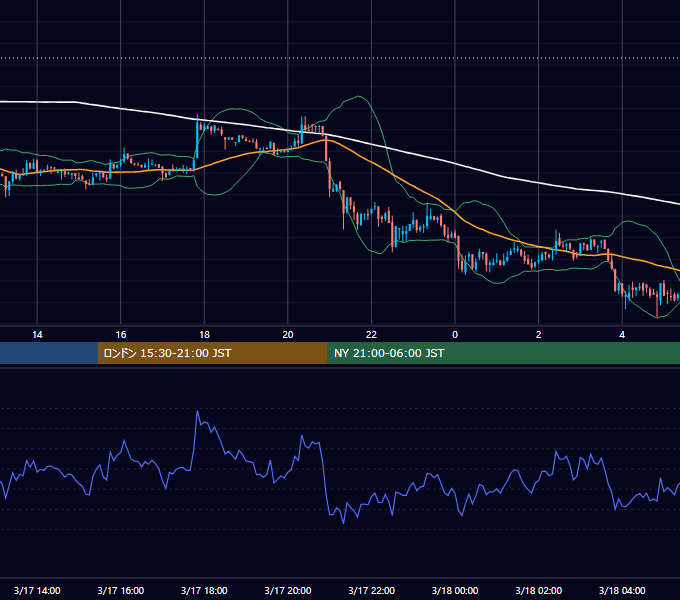Click the 16 hour label on price chart axis

tap(121, 335)
